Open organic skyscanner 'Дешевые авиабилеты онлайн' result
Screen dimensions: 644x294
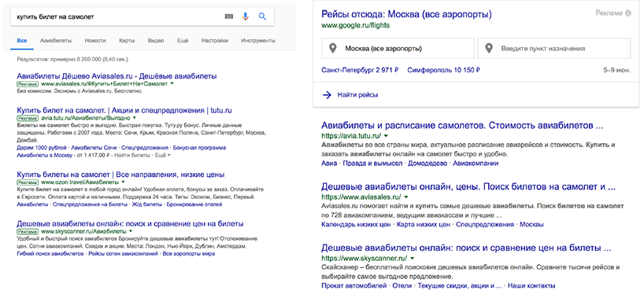(x=467, y=248)
